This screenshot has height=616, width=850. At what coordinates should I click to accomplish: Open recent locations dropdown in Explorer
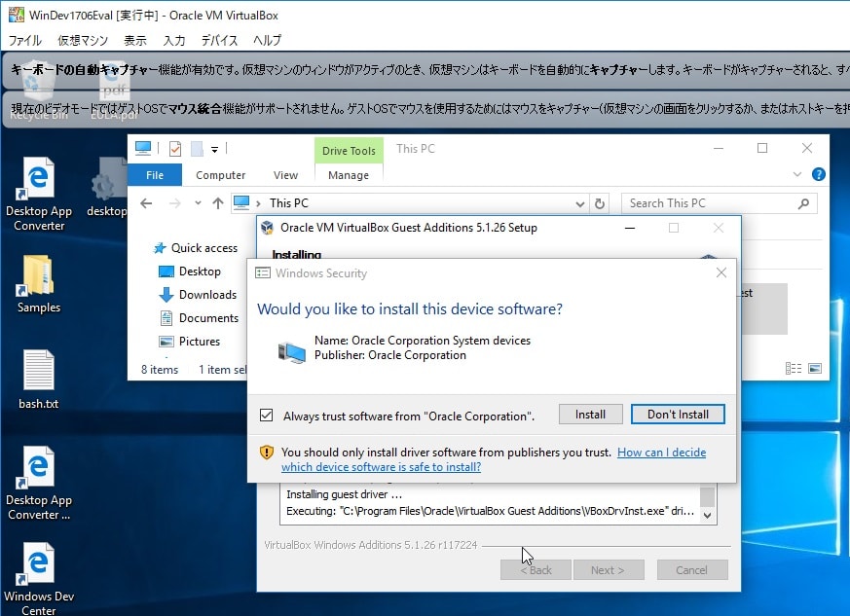point(198,203)
